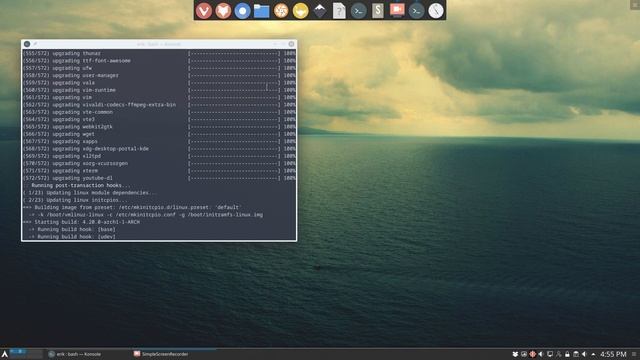Launch Vivaldi browser from the dock
The width and height of the screenshot is (640, 360).
[x=203, y=11]
